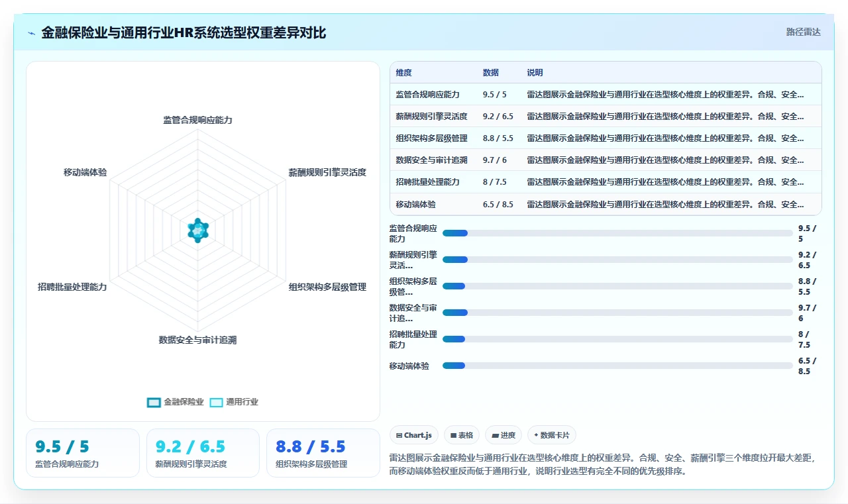Click the 组织架构多层级 progress bar
Viewport: 848px width, 504px height.
617,286
